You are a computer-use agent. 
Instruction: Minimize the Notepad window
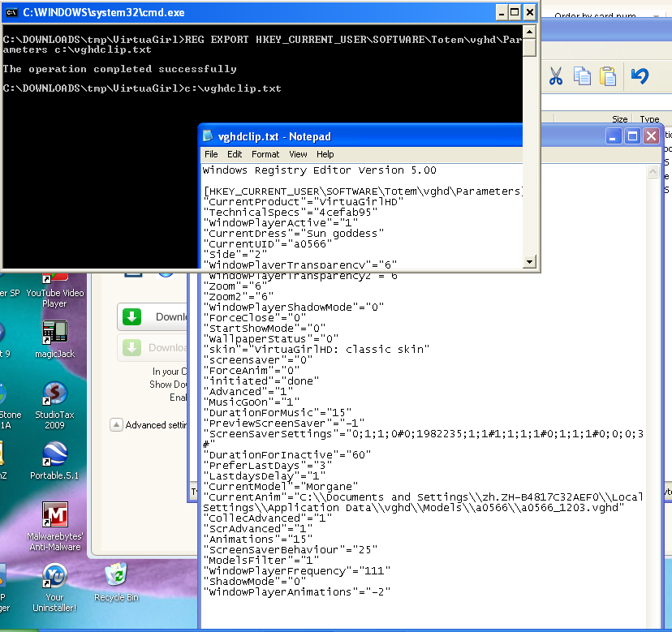pos(614,136)
